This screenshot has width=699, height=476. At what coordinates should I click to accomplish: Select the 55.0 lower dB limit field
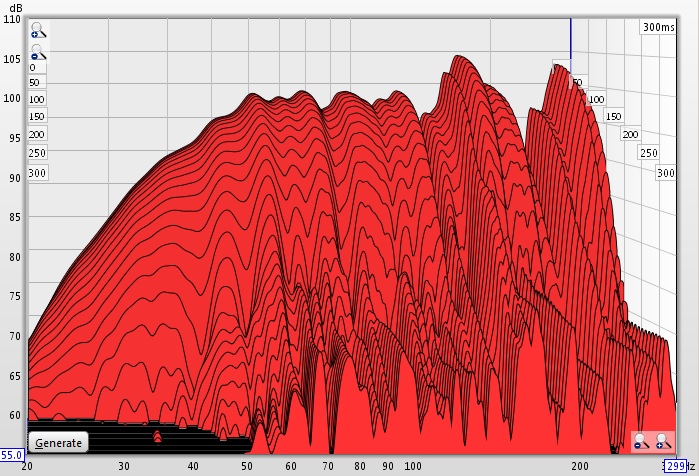pyautogui.click(x=12, y=455)
